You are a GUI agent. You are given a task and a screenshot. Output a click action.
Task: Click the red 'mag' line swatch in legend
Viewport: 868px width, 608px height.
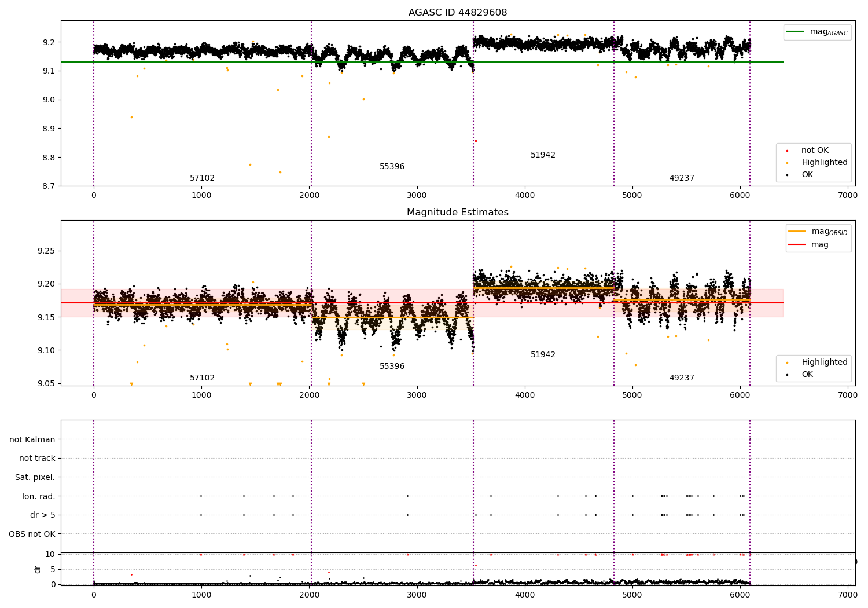point(798,244)
